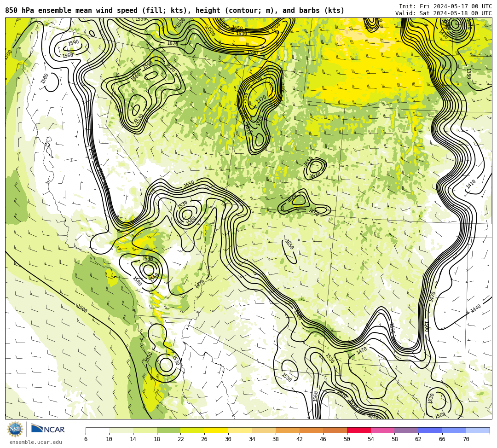This screenshot has height=448, width=497.
Task: Click the orange 42-46 kts colorbar segment
Action: coord(311,430)
